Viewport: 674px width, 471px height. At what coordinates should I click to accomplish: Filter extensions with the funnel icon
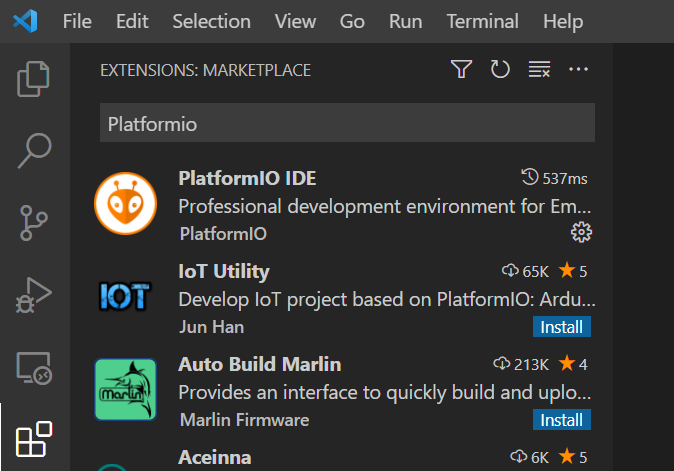(x=461, y=69)
